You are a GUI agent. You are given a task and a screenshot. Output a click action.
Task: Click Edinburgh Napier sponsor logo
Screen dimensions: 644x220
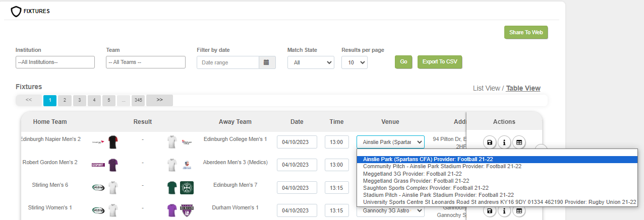click(x=98, y=142)
